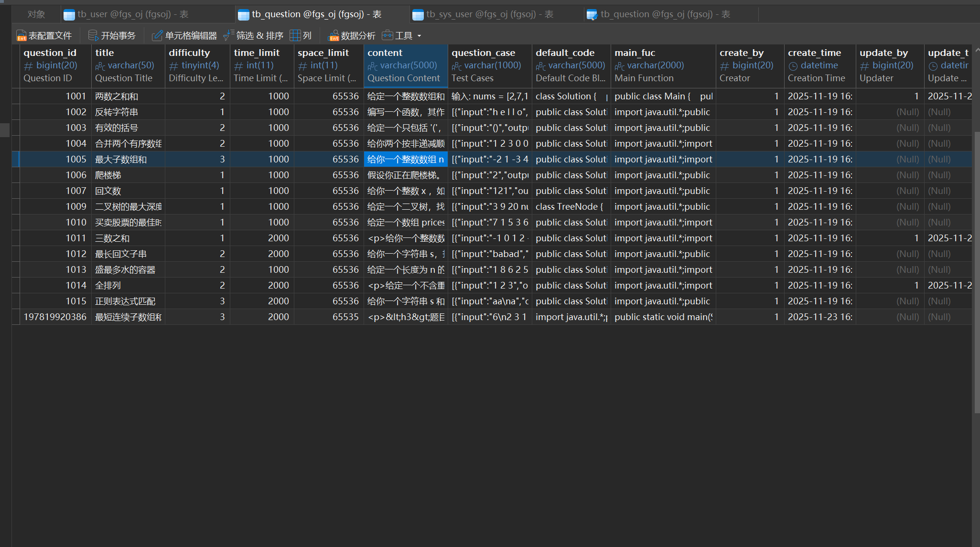Click the columns (列) grid icon
Image resolution: width=980 pixels, height=547 pixels.
click(295, 35)
